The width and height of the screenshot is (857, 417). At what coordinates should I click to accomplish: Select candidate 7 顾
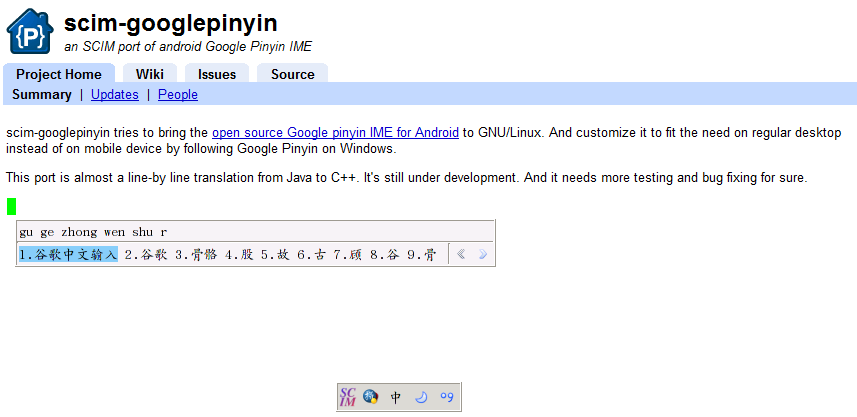348,255
